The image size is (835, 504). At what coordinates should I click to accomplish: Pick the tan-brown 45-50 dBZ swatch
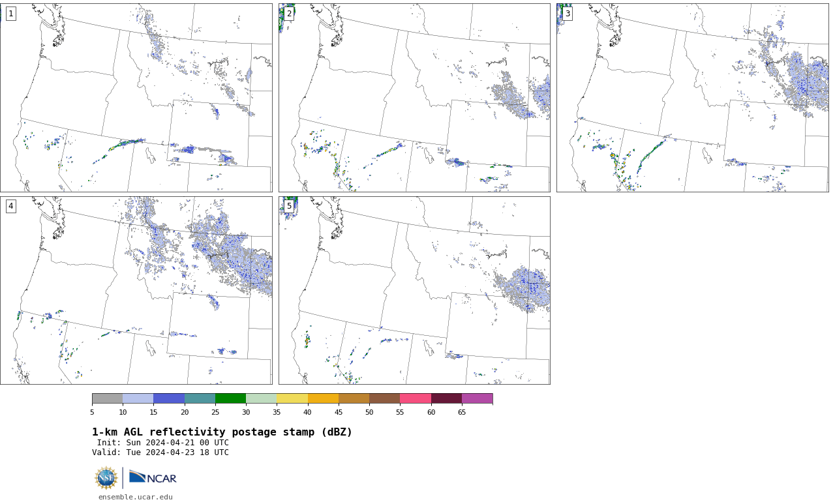coord(354,398)
